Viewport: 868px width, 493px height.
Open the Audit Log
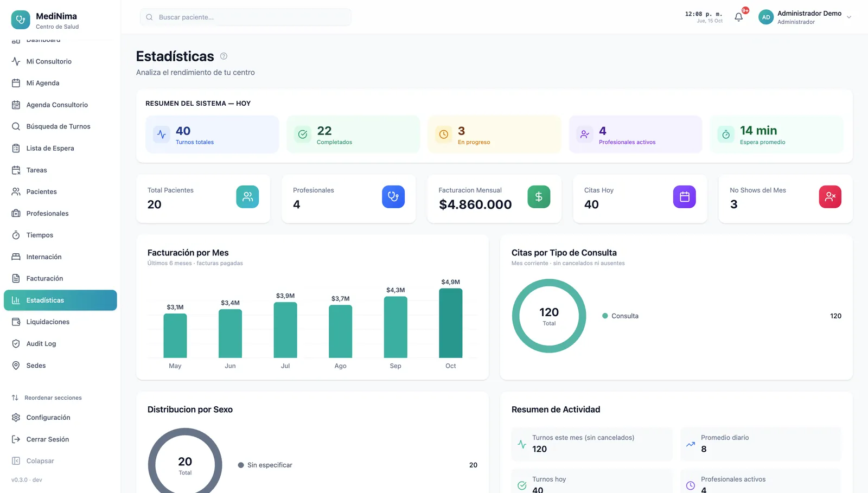pos(60,344)
